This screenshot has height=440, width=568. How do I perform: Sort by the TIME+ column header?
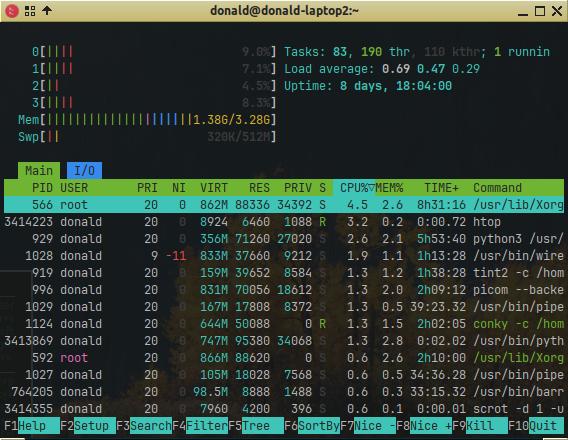(441, 188)
